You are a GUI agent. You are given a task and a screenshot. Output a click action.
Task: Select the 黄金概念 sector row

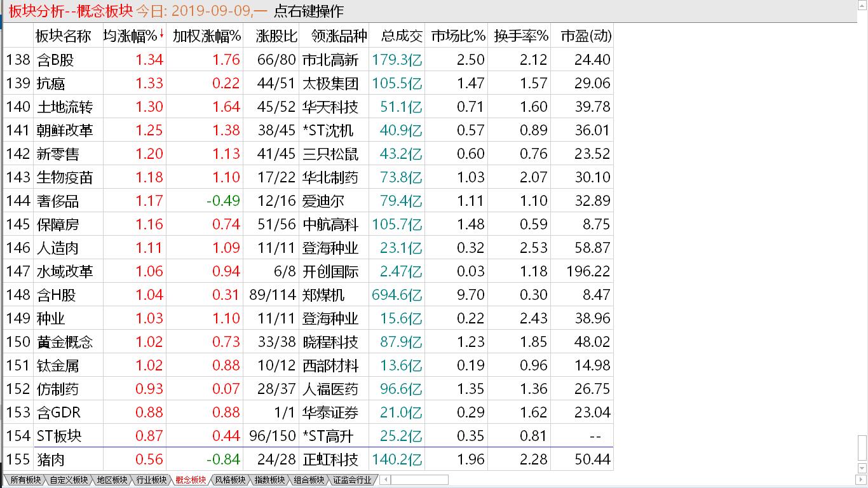tap(308, 342)
